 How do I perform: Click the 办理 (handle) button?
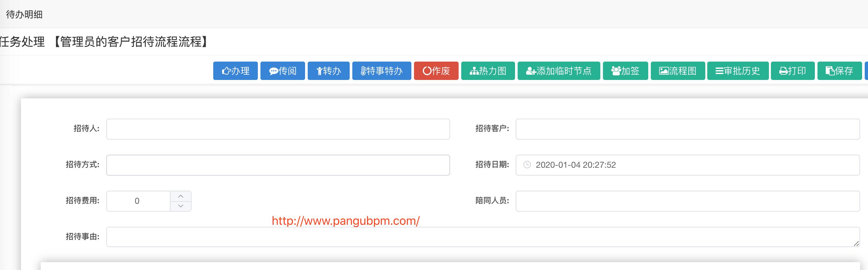[235, 71]
